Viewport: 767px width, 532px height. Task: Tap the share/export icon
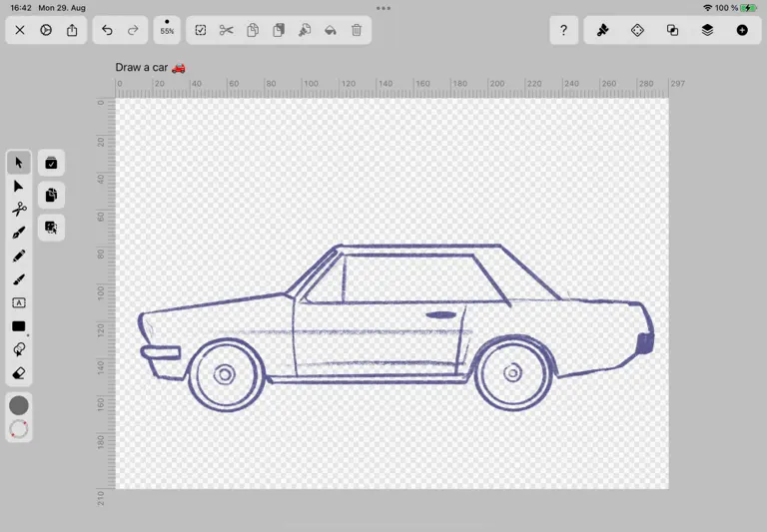pos(72,30)
